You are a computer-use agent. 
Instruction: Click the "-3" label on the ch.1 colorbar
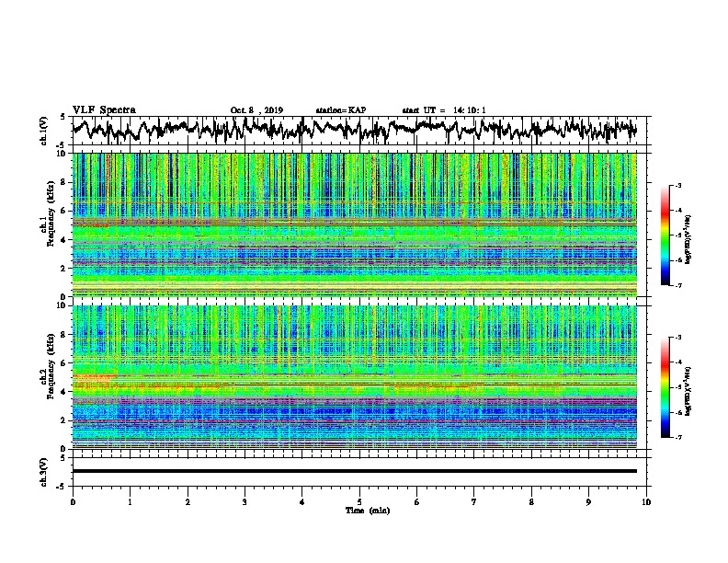click(678, 185)
